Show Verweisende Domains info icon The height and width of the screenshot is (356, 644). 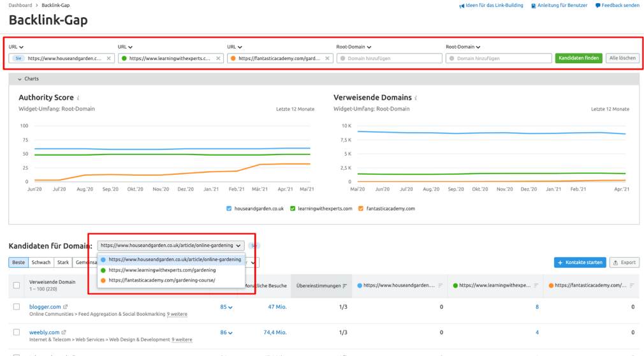(x=416, y=98)
